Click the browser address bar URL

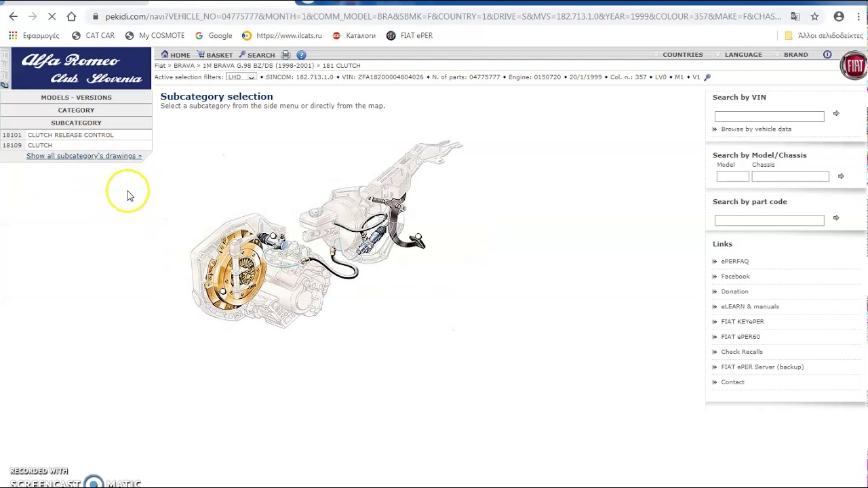(x=443, y=16)
